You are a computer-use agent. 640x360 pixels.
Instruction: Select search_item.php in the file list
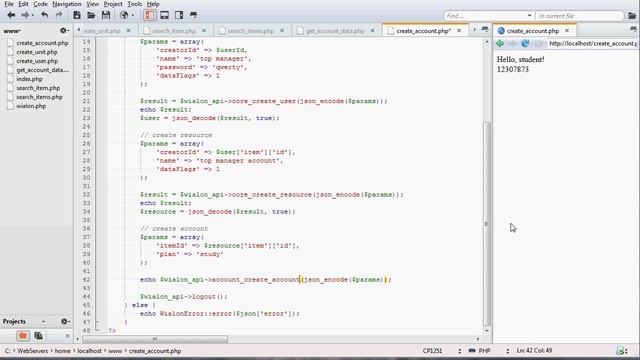38,88
